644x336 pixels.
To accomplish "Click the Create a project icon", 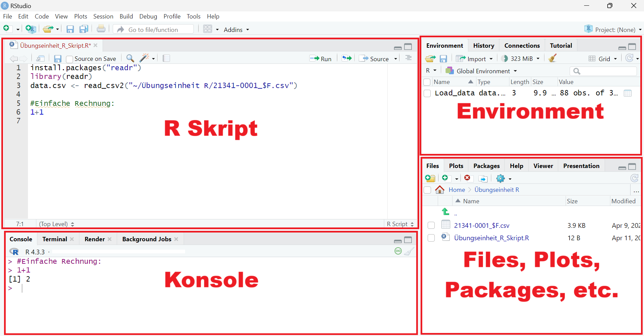I will tap(31, 29).
